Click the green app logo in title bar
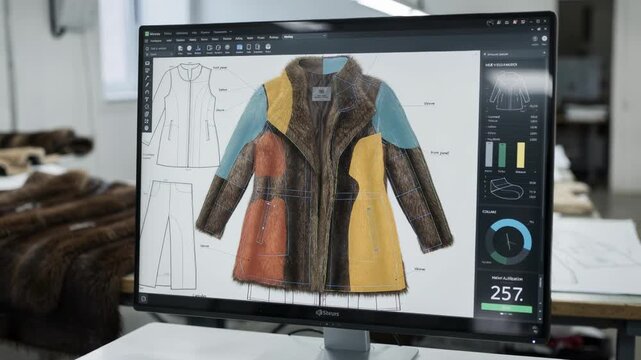Viewport: 641px width, 360px height. [x=147, y=34]
